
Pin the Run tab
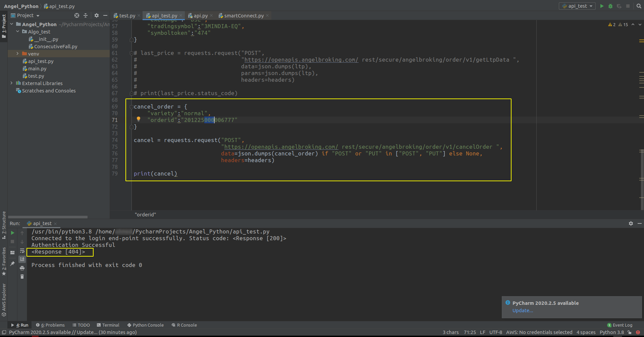click(12, 264)
